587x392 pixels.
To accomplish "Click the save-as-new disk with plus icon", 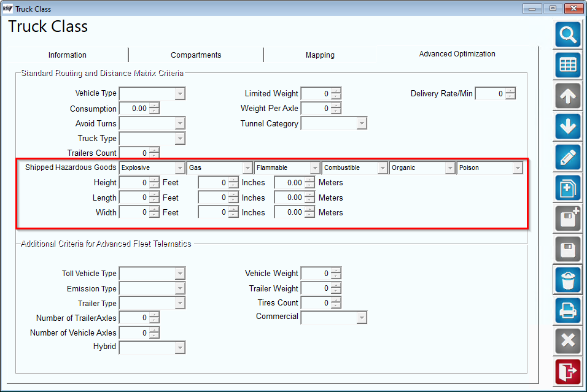I will [x=568, y=218].
